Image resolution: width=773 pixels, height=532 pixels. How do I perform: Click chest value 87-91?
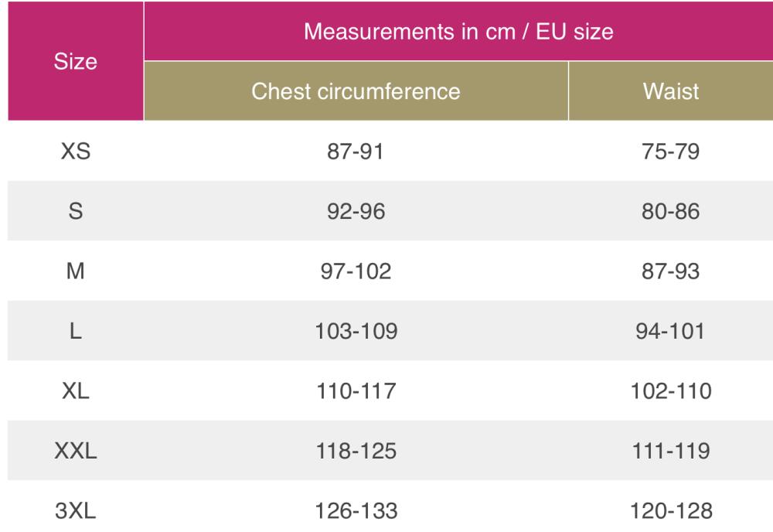pos(356,152)
